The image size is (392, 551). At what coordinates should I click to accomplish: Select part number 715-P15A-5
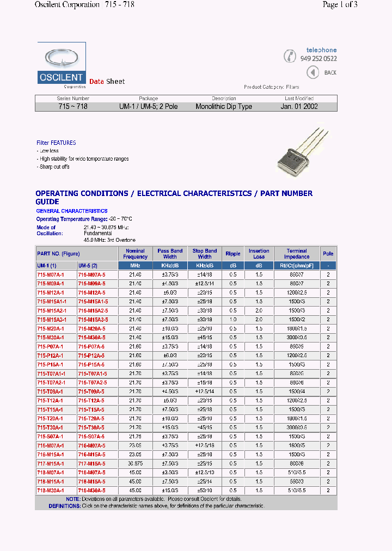[x=91, y=365]
